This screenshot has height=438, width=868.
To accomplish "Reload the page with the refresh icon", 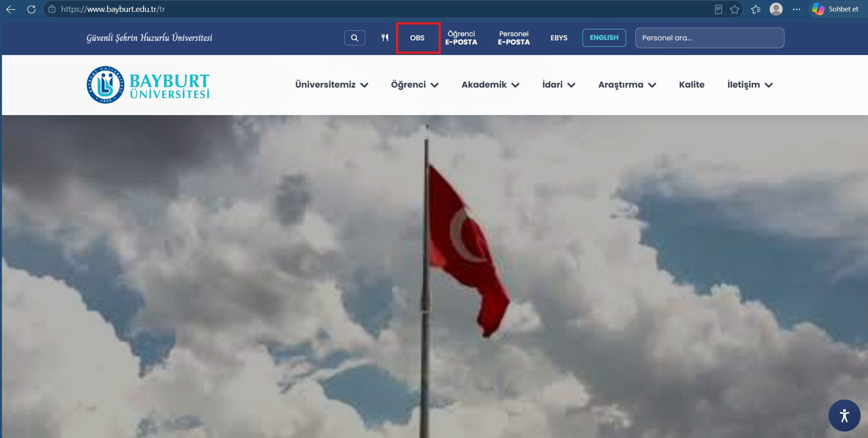I will coord(31,9).
